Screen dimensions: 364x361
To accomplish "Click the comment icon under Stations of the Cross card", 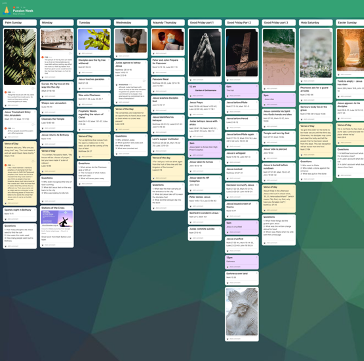I will click(43, 245).
